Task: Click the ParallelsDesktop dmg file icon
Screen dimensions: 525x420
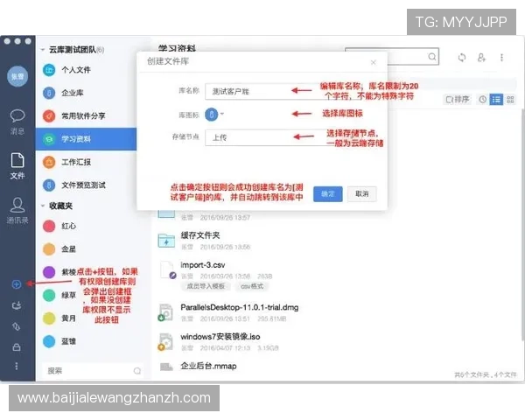Action: (x=165, y=312)
